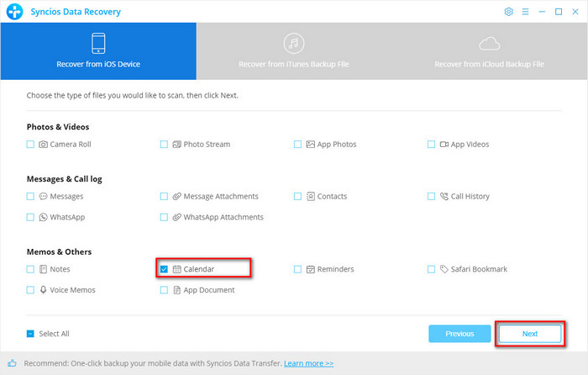
Task: Click the Voice Memos microphone icon
Action: [x=43, y=290]
